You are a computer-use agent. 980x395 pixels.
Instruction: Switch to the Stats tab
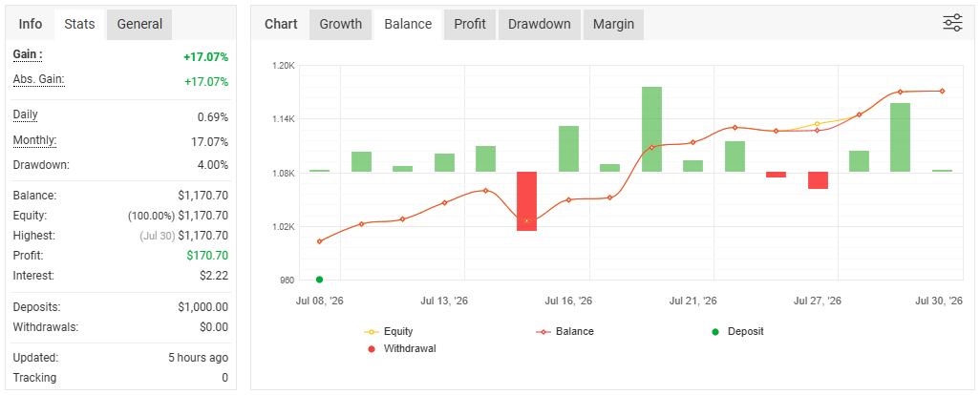pos(80,25)
